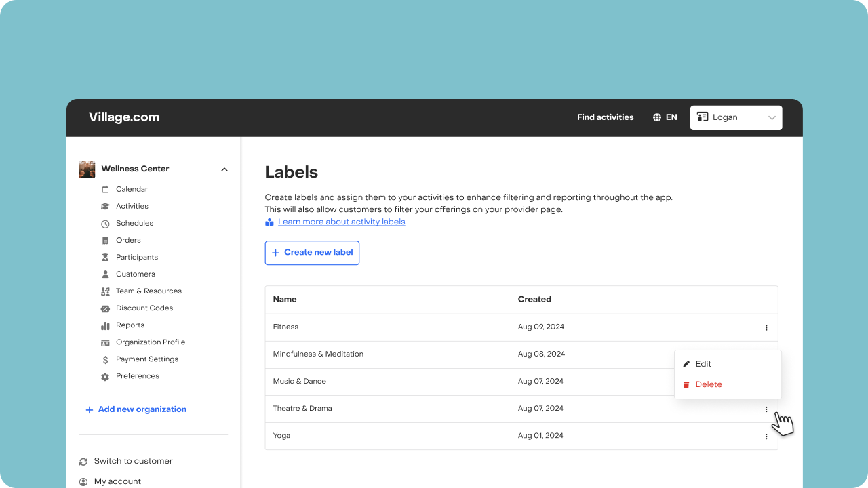Open Discount Codes page
This screenshot has width=868, height=488.
(x=144, y=308)
